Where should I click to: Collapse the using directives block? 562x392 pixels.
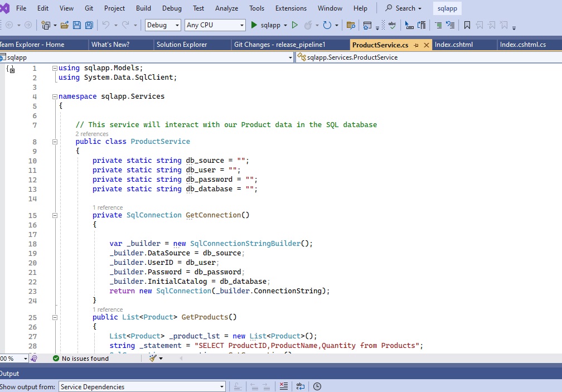(55, 68)
